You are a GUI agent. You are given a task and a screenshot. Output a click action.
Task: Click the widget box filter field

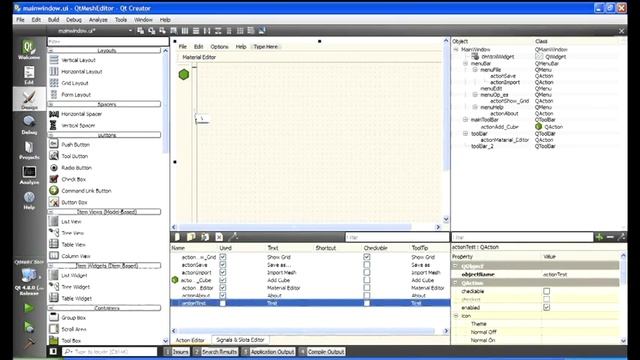[x=108, y=42]
